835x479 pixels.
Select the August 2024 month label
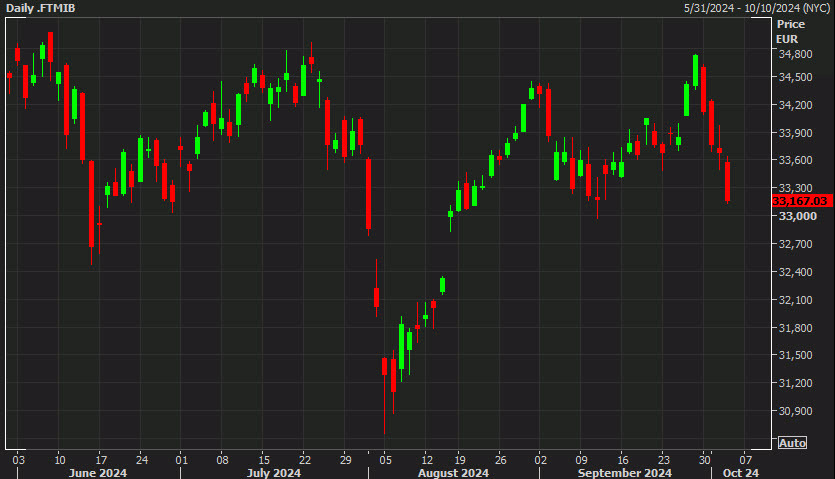[x=453, y=472]
